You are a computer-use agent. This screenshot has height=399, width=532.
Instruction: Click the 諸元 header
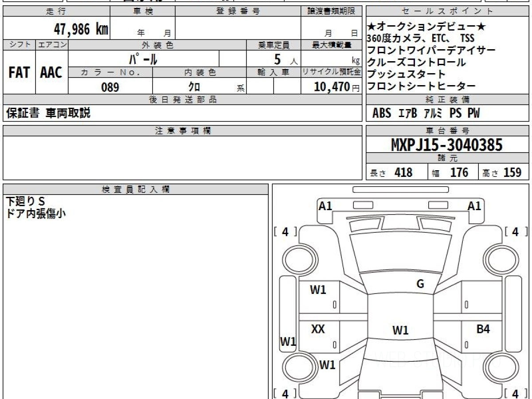[448, 159]
